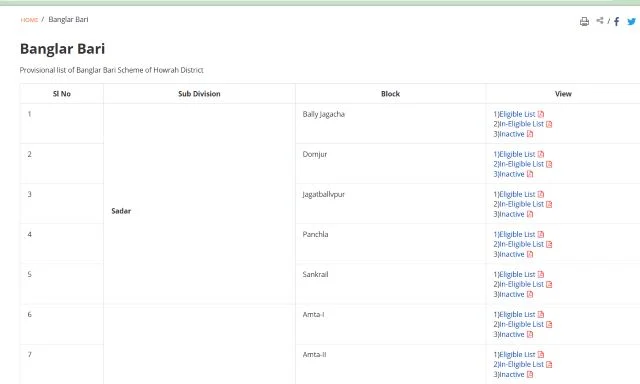The width and height of the screenshot is (640, 384).
Task: Click PDF icon beside Amta-II Inactive
Action: [530, 374]
